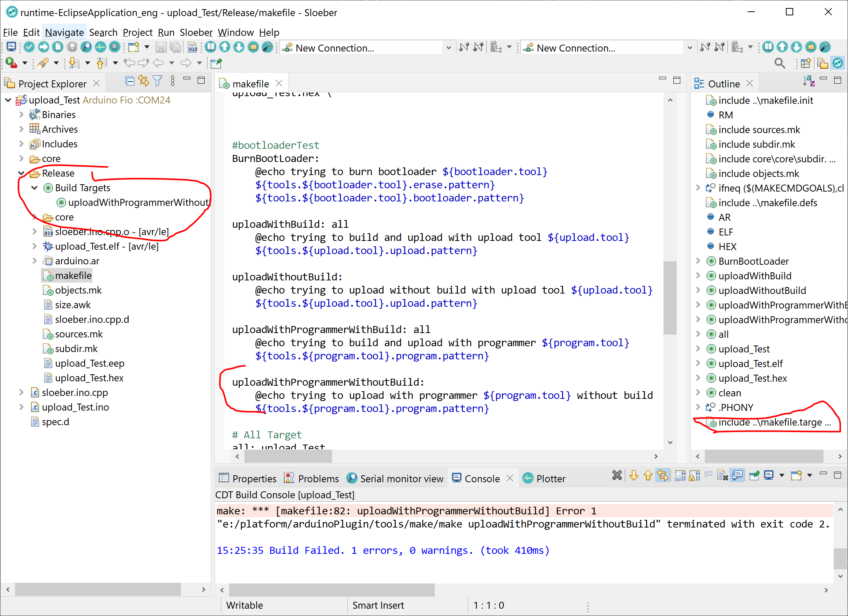Open the Serial Monitor toolbar icon
Viewport: 848px width, 616px height.
(86, 48)
